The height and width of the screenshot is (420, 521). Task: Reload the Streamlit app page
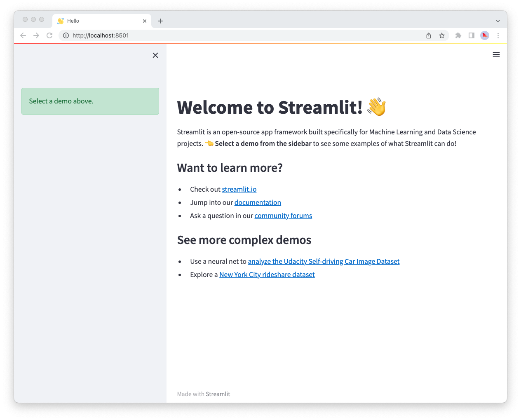click(x=49, y=35)
